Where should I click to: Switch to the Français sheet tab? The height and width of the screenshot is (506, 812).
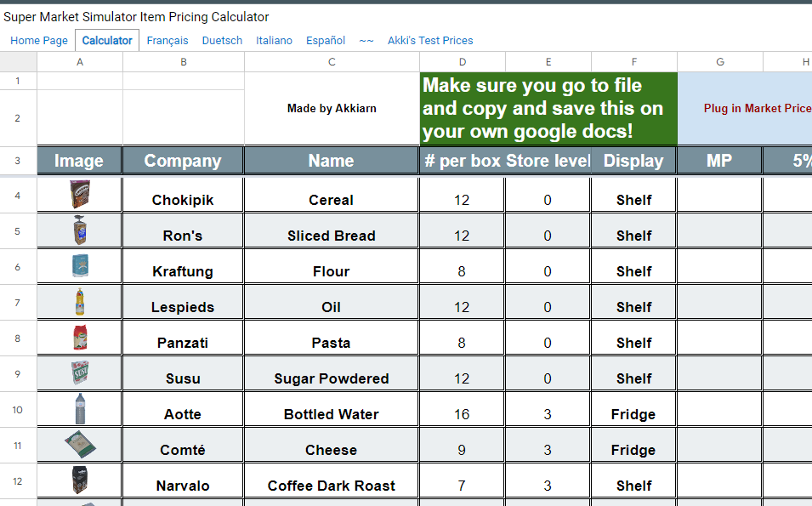click(x=168, y=40)
